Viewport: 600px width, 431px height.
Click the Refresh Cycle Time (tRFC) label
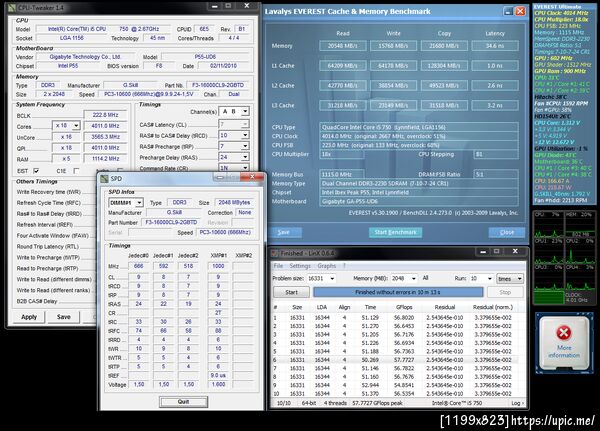coord(49,203)
